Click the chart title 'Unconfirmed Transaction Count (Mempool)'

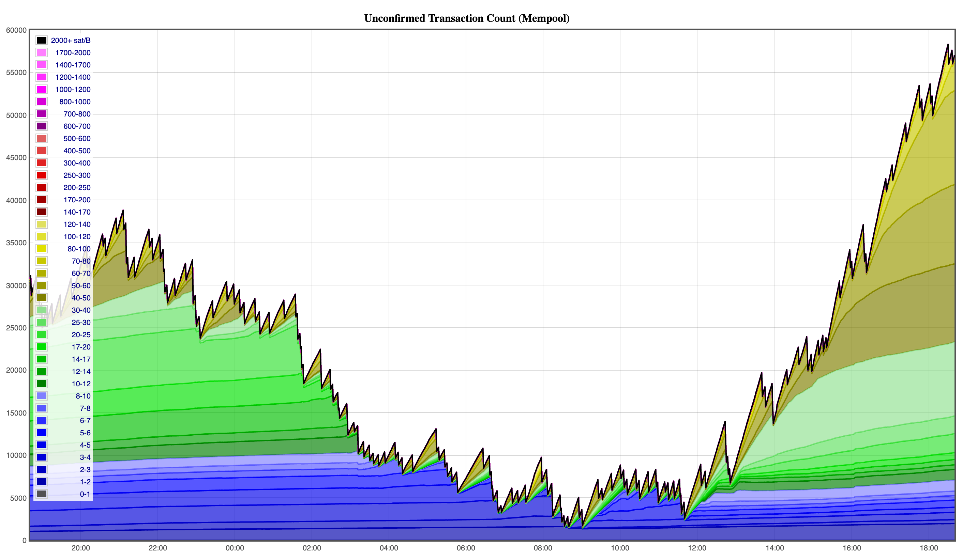[466, 18]
